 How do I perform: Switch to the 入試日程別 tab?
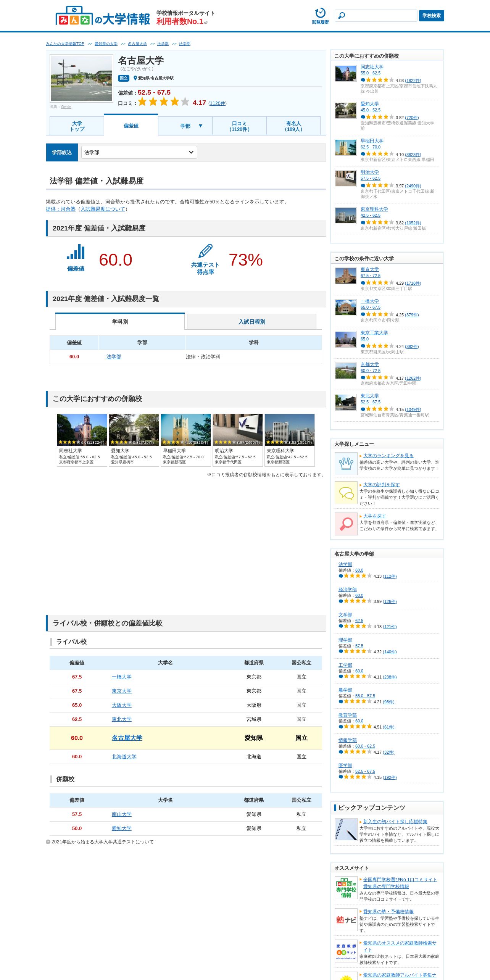pos(251,322)
